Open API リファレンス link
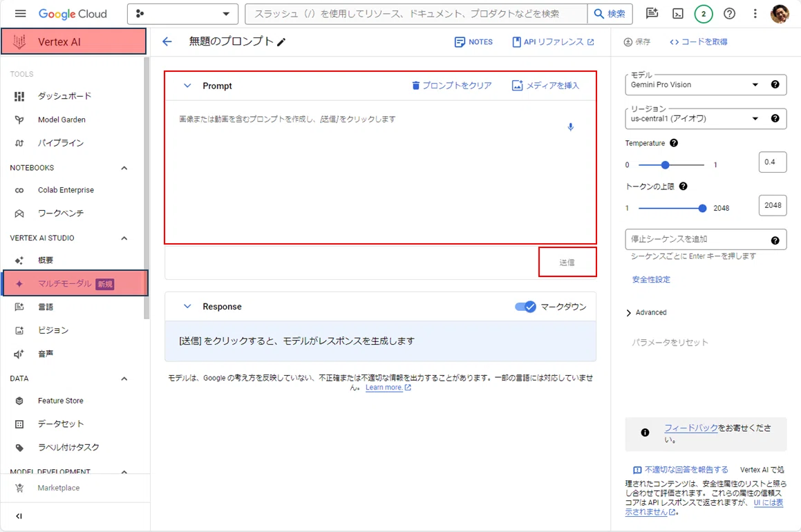 coord(554,42)
